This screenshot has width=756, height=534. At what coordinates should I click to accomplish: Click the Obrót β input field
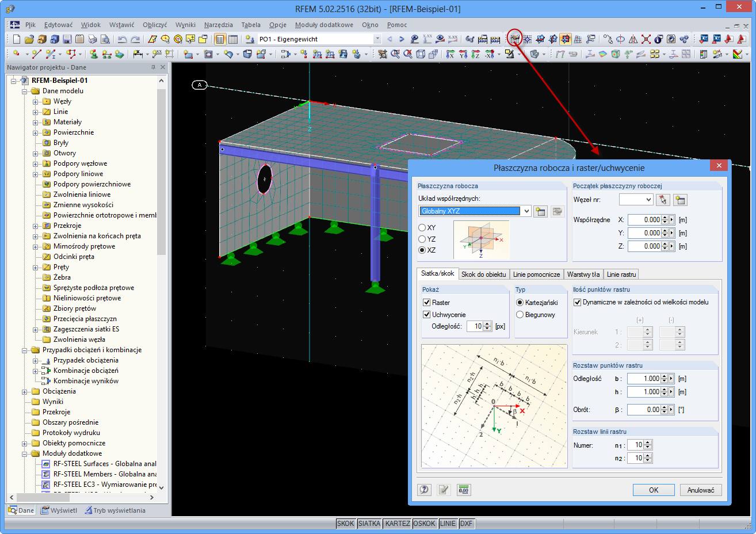point(644,410)
